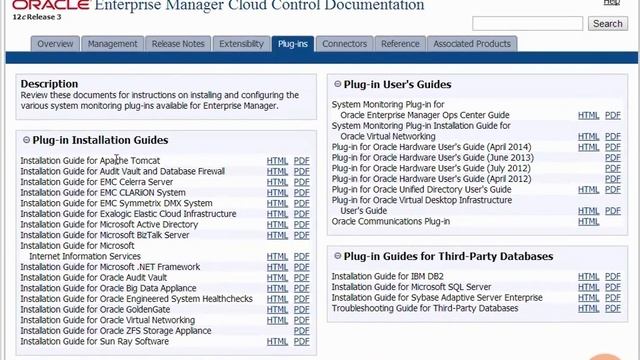The height and width of the screenshot is (360, 640).
Task: Open HTML Troubleshooting Guide for Third-Party Databases
Action: coord(588,309)
